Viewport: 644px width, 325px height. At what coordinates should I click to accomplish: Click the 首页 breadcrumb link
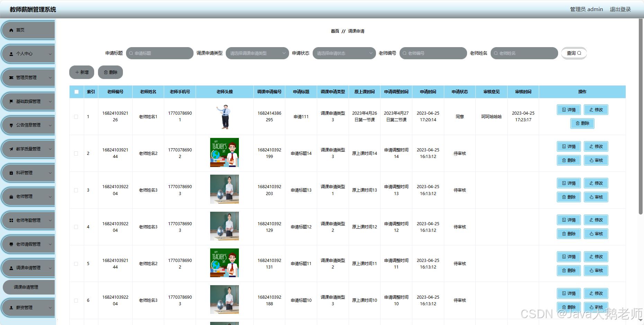335,31
